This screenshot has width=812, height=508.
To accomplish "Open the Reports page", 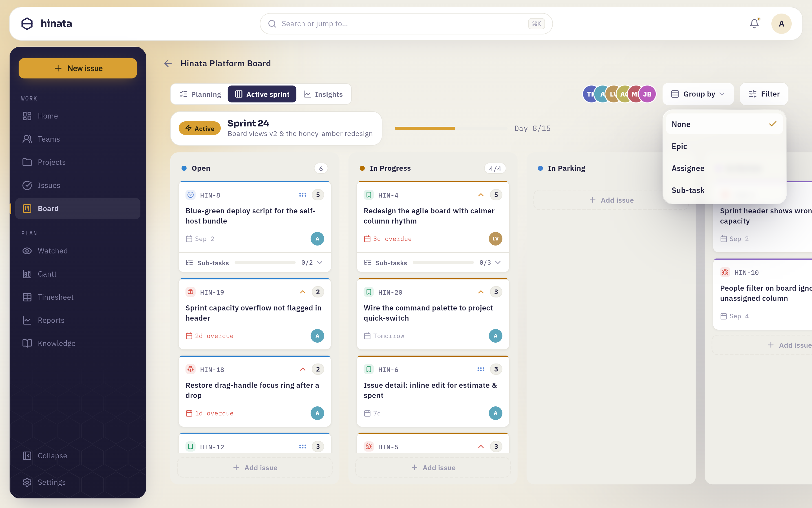I will point(78,321).
